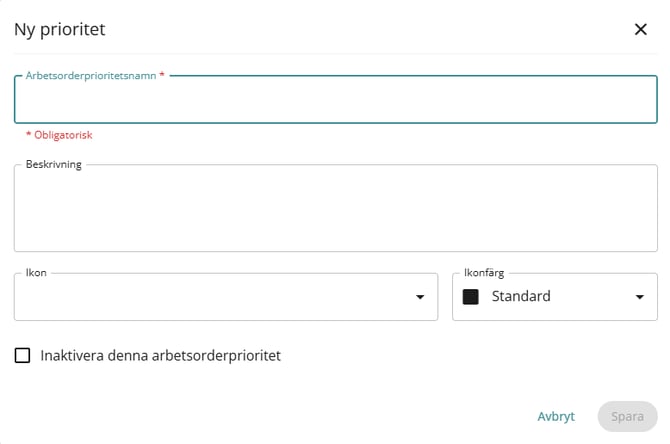Click the Spara button
670x444 pixels.
coord(627,416)
